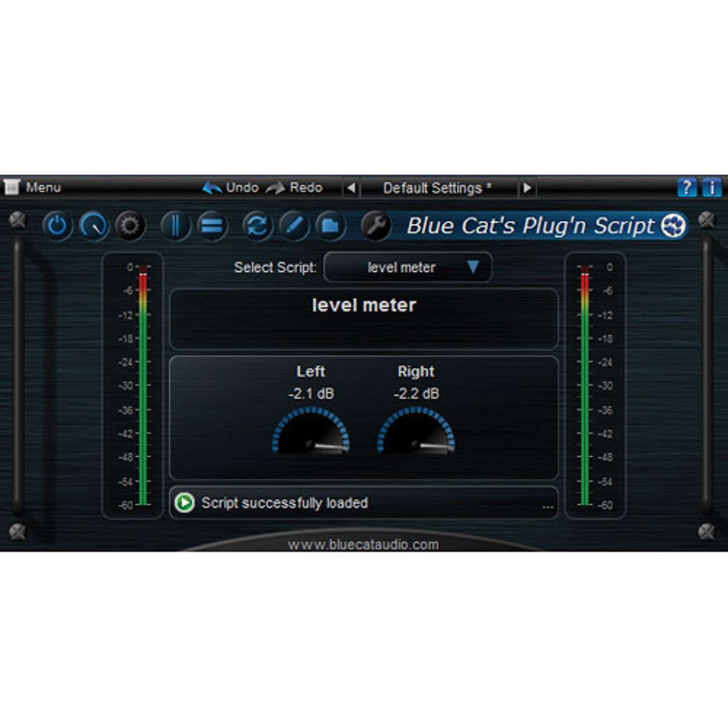Image resolution: width=728 pixels, height=728 pixels.
Task: Go to next preset with right arrow
Action: click(527, 188)
